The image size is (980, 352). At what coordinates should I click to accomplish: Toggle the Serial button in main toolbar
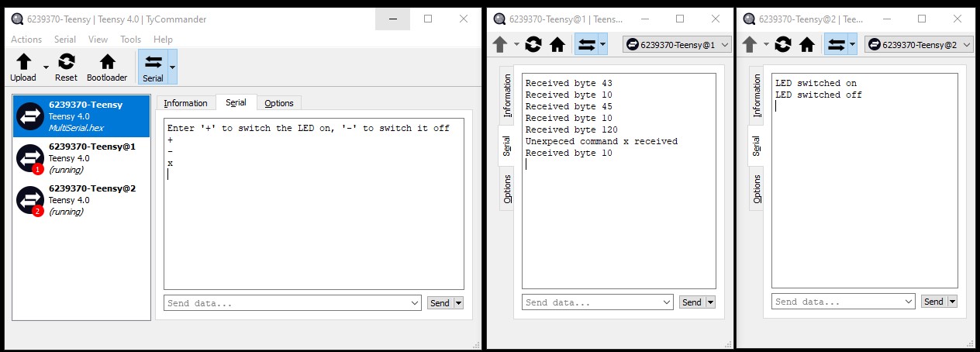point(153,67)
